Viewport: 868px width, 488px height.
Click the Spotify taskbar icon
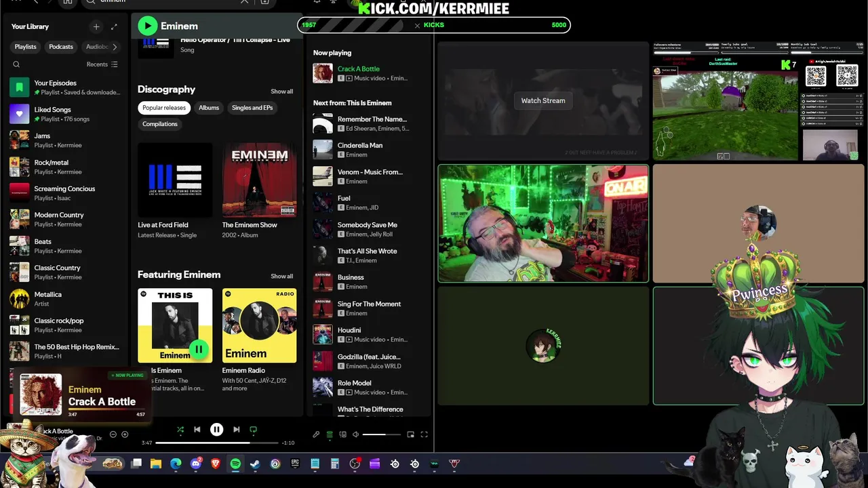pyautogui.click(x=235, y=464)
